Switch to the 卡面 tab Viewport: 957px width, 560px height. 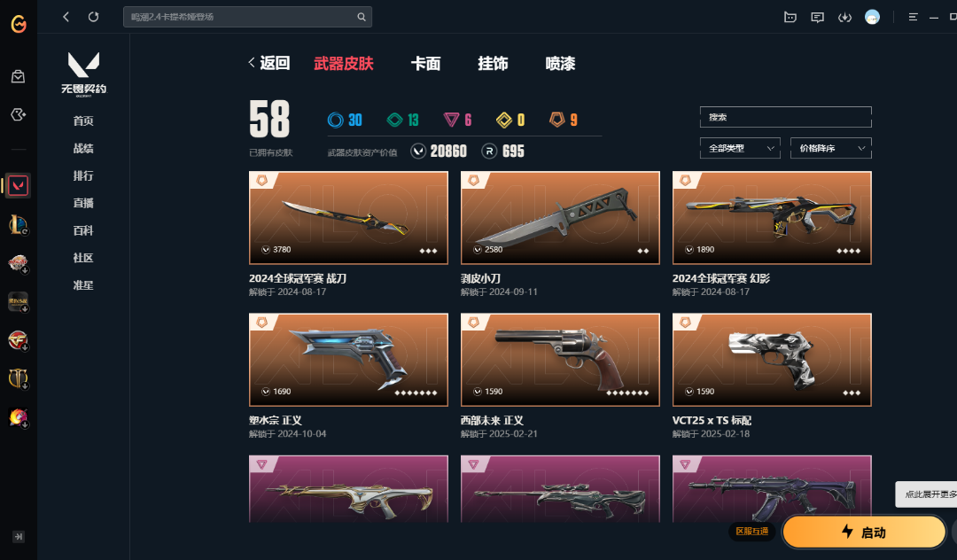[425, 64]
